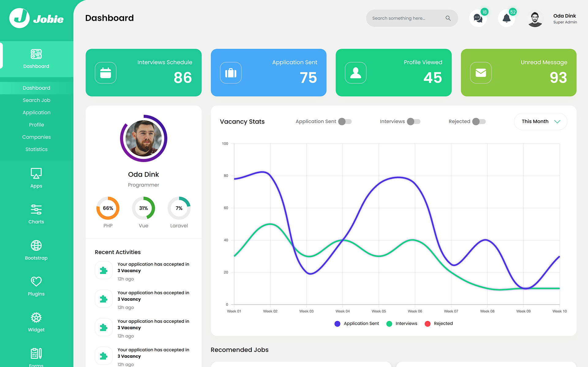This screenshot has width=588, height=367.
Task: Select Search Job in the sidebar submenu
Action: [x=36, y=100]
